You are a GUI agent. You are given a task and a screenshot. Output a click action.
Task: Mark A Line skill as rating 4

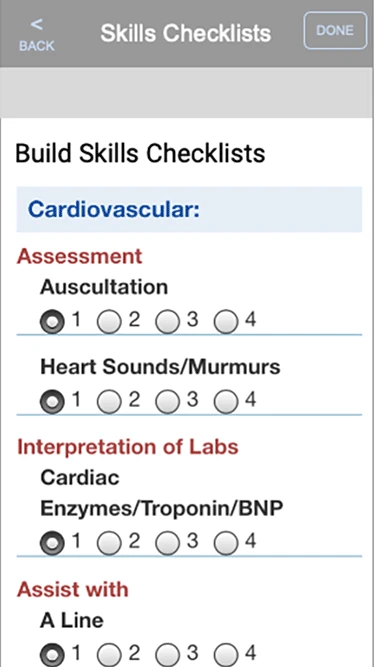tap(226, 655)
